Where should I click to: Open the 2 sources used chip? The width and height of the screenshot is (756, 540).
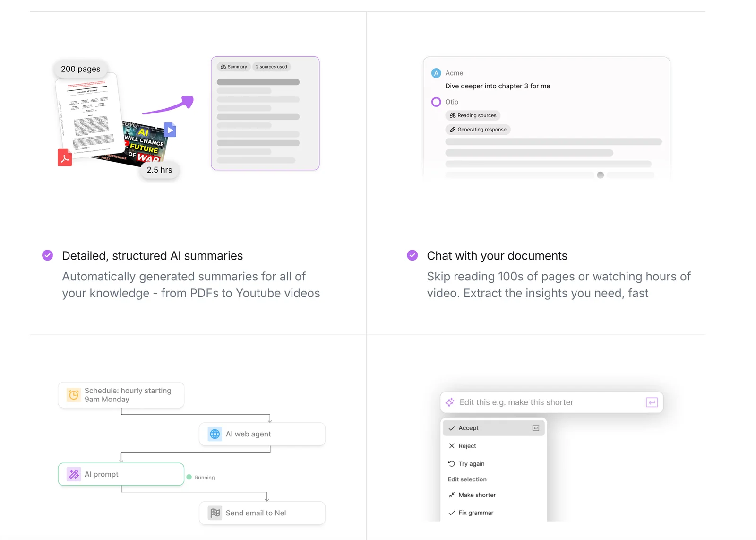271,67
